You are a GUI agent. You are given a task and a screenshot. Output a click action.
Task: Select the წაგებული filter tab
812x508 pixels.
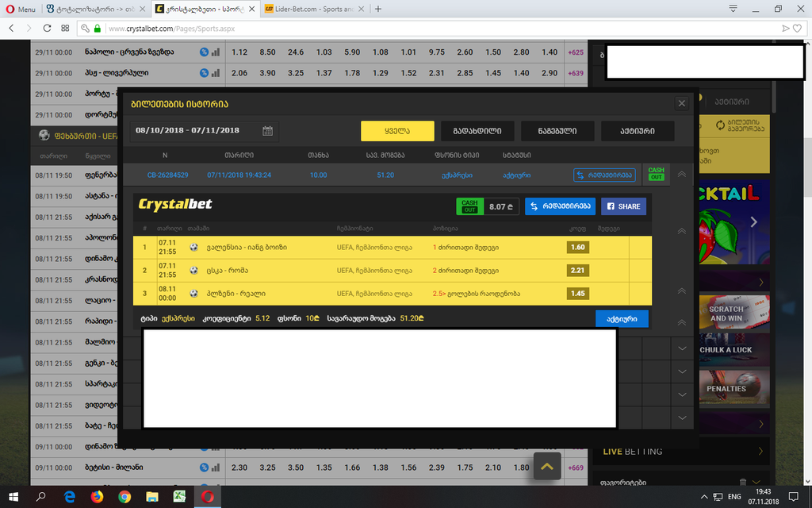pyautogui.click(x=557, y=131)
